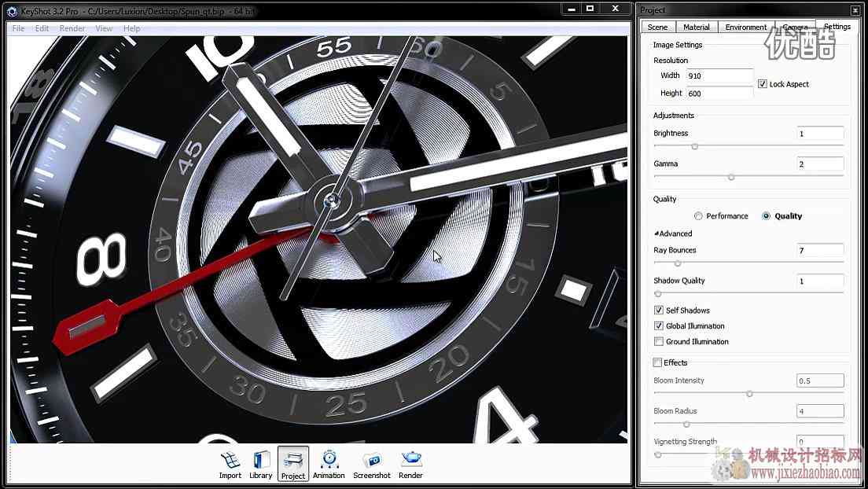
Task: Click the resolution Width input field
Action: [719, 75]
